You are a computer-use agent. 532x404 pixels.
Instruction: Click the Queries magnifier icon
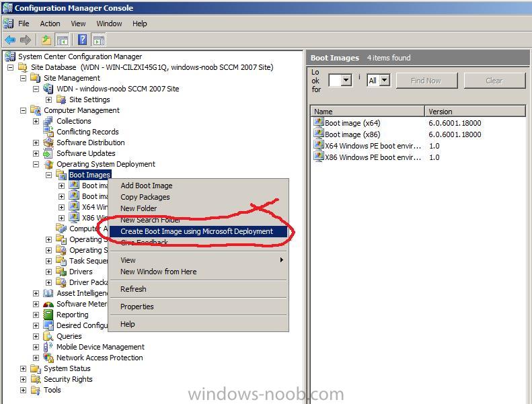tap(48, 336)
